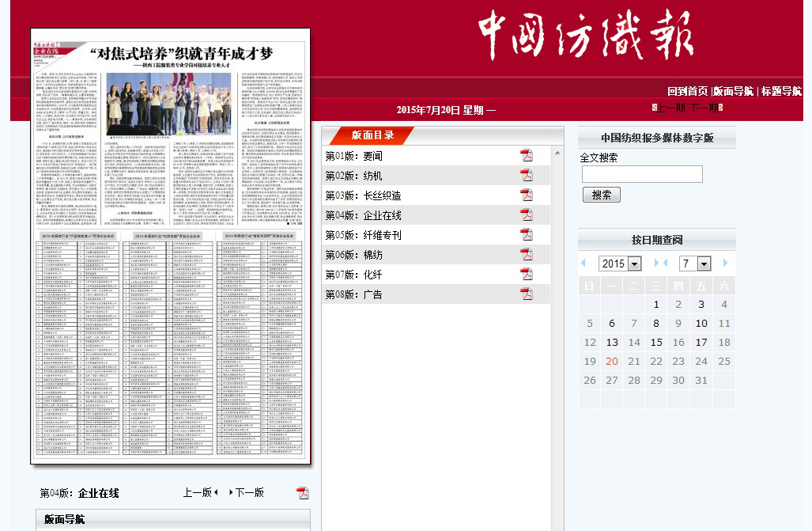Screen dimensions: 812x531
Task: Select July 20 on the calendar
Action: [x=611, y=360]
